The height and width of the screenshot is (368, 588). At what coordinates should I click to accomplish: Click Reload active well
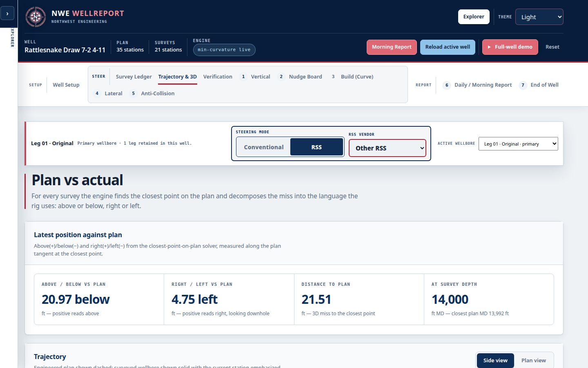[448, 47]
